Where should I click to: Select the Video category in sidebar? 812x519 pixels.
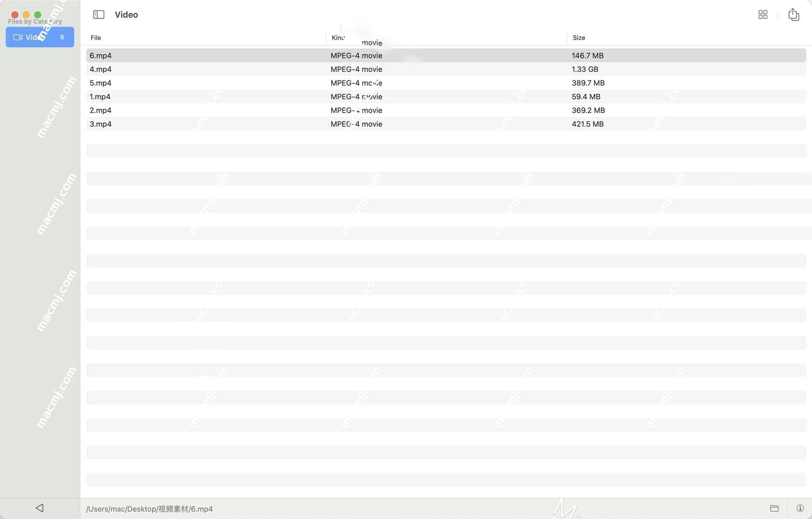click(40, 37)
